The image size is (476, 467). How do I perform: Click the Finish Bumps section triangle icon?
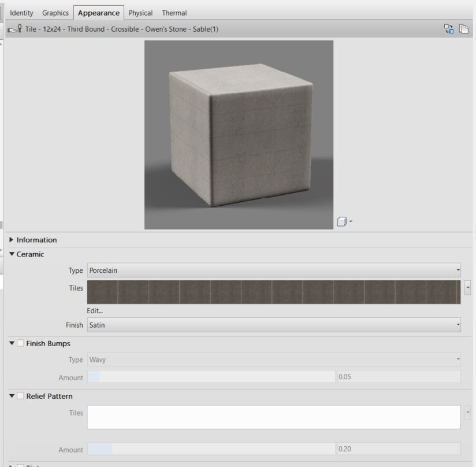coord(11,343)
